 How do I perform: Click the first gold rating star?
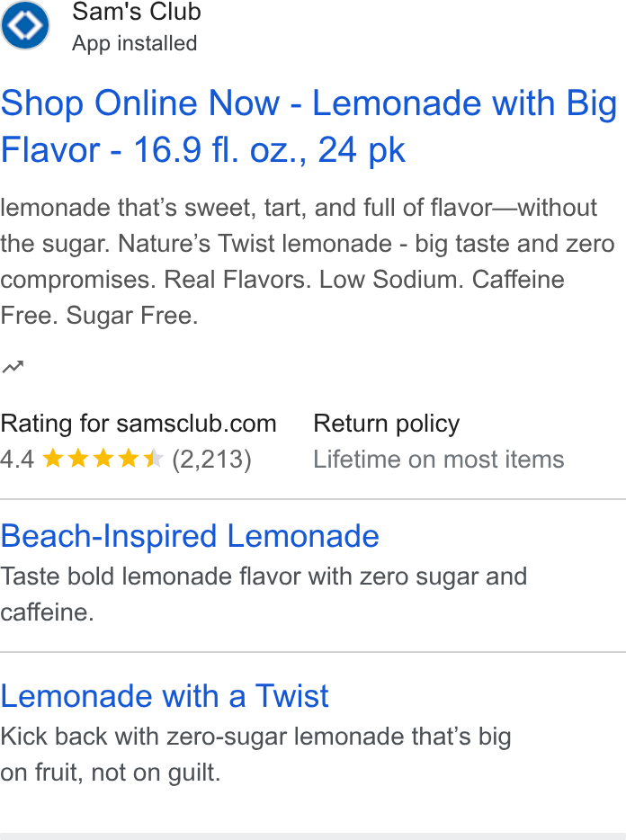pyautogui.click(x=52, y=459)
